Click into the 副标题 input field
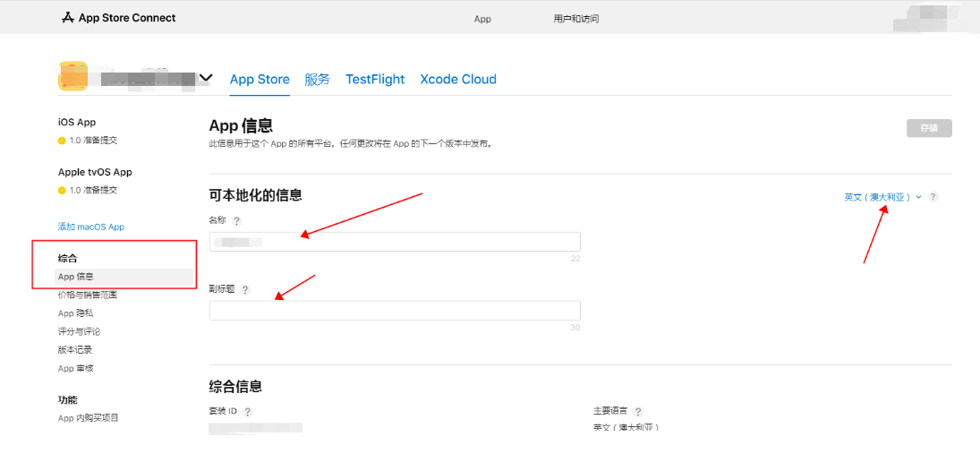 click(395, 311)
